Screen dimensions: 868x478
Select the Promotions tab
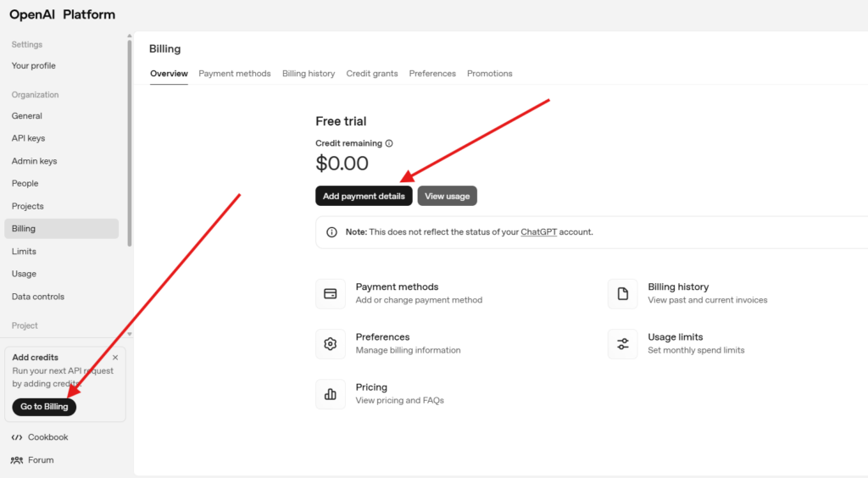click(489, 74)
